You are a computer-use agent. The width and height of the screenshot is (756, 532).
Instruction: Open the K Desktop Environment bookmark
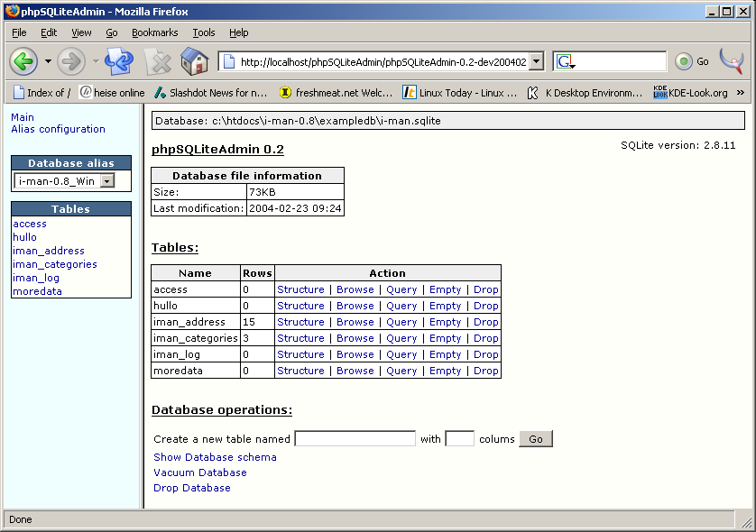[585, 93]
